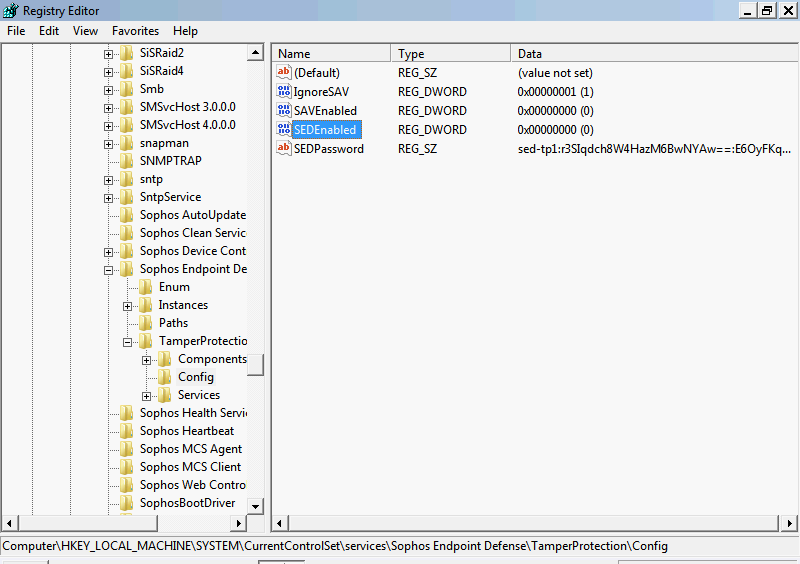
Task: Click the values pane scroll left arrow
Action: coord(280,523)
